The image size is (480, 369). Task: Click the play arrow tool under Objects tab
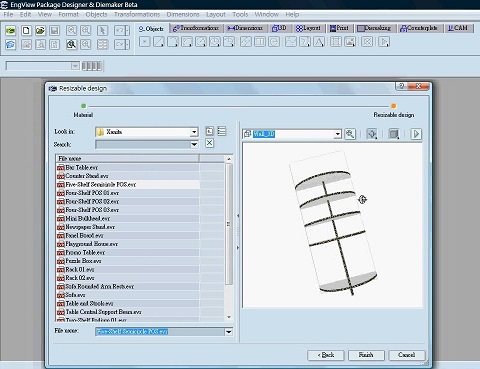pyautogui.click(x=384, y=42)
